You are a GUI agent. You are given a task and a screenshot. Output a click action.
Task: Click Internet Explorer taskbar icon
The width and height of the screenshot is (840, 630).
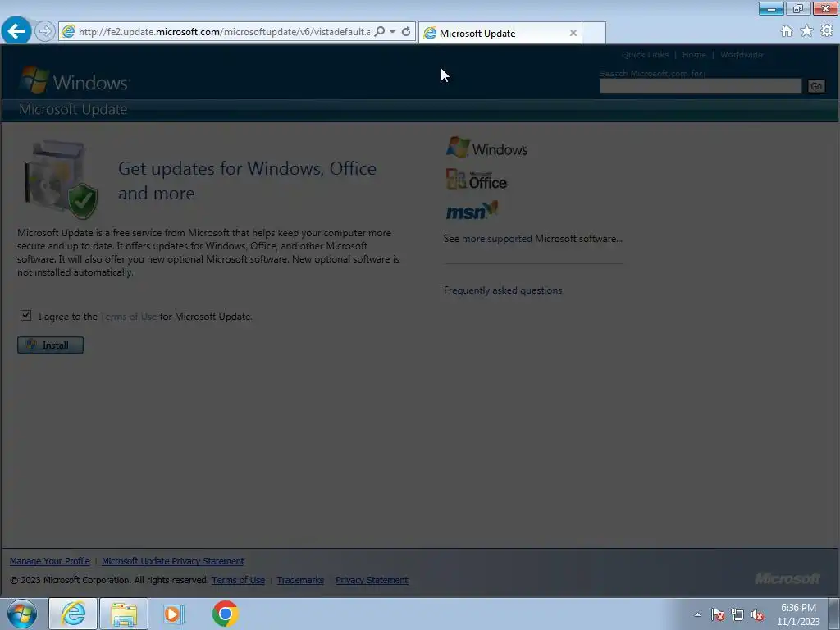point(73,614)
